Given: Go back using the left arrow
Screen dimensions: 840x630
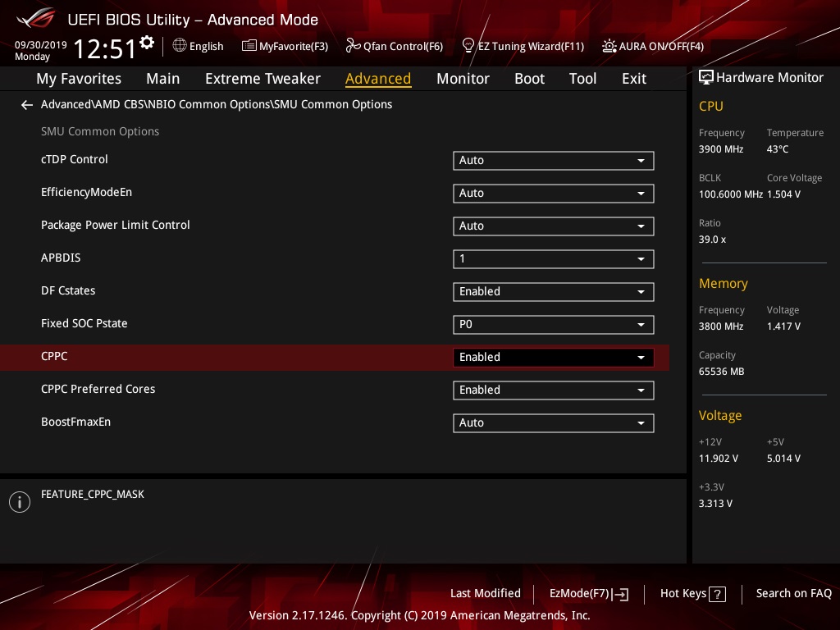Looking at the screenshot, I should [27, 105].
